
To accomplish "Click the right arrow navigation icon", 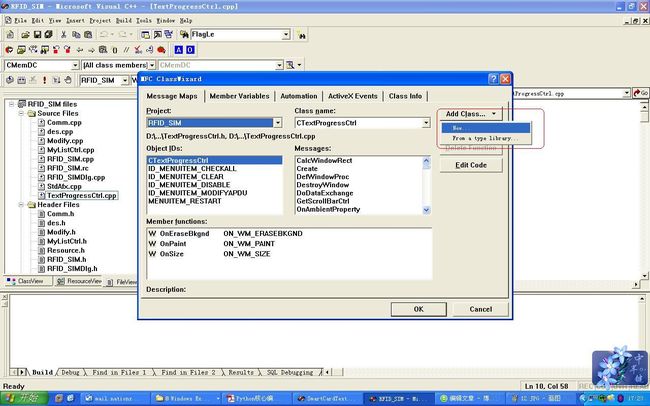I will click(x=91, y=50).
